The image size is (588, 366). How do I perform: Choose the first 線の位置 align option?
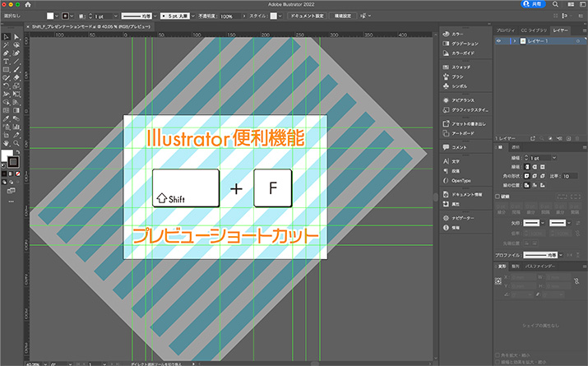(527, 185)
